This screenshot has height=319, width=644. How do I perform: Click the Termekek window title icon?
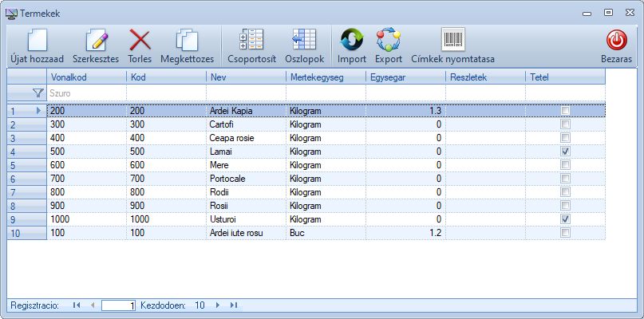11,14
